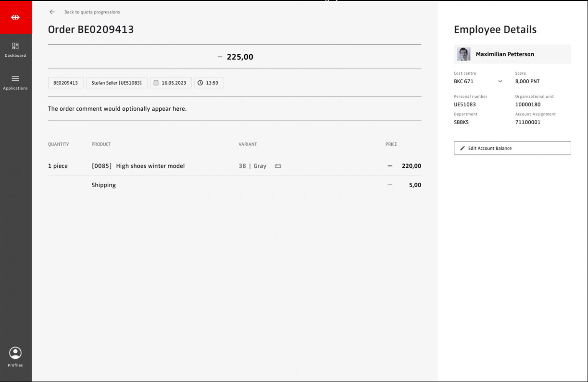Click the SBB logo in the sidebar
The image size is (588, 382).
(15, 17)
